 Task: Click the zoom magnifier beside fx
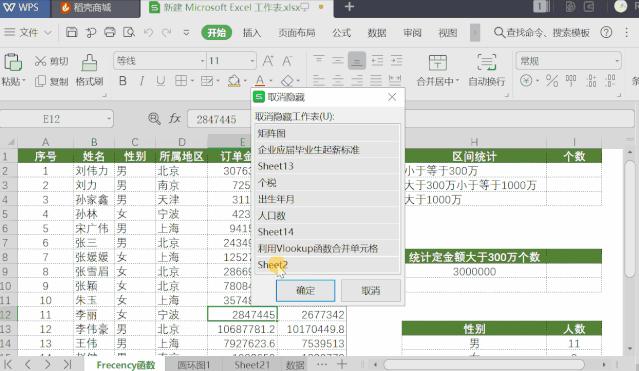pos(154,119)
